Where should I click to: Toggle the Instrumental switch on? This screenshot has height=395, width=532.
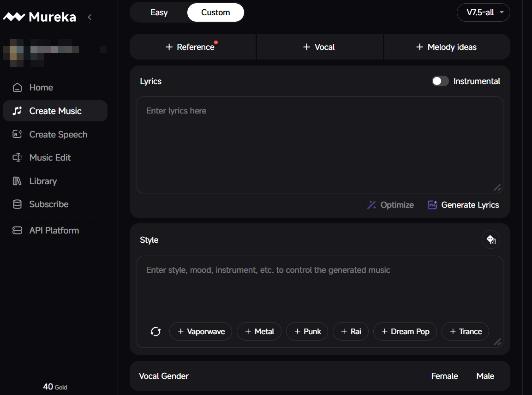pyautogui.click(x=440, y=81)
